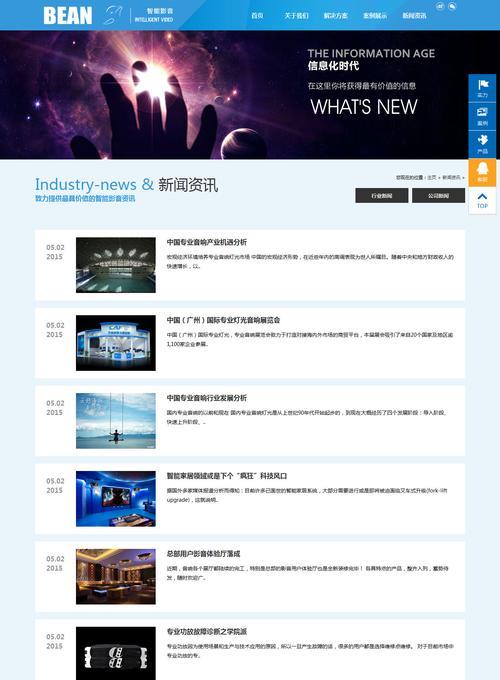
Task: Click the excerpt under 中国专业音响行业发展分析
Action: 306,417
